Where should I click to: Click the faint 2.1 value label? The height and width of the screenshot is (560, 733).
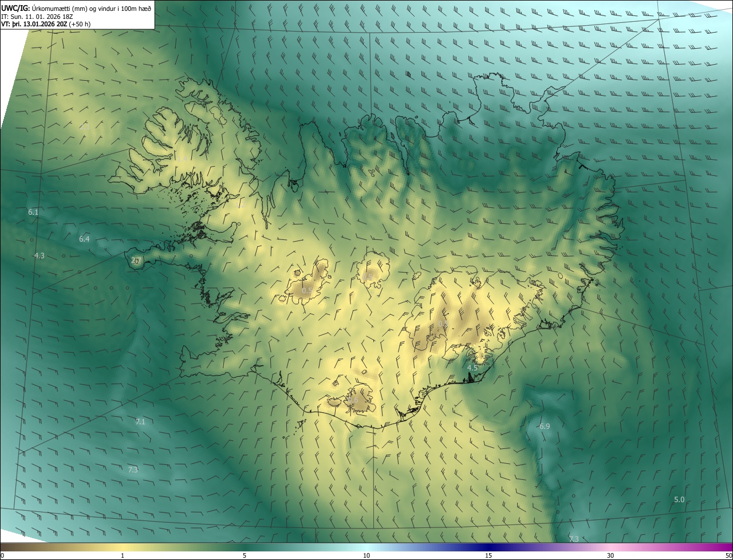click(84, 127)
